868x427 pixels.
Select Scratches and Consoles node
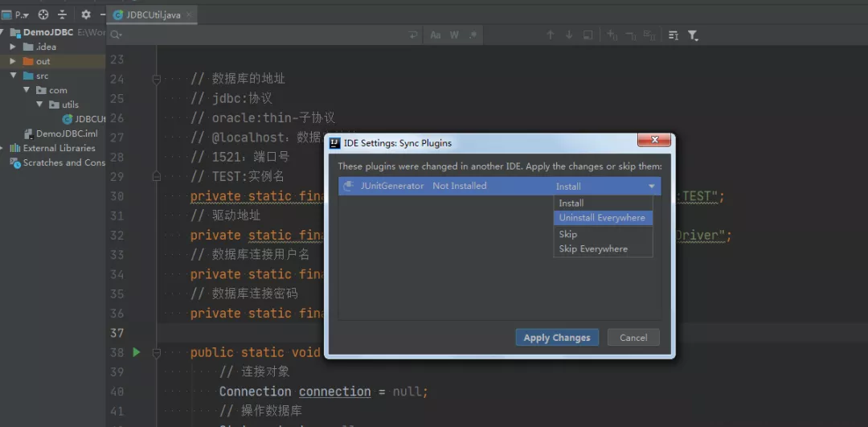[58, 162]
